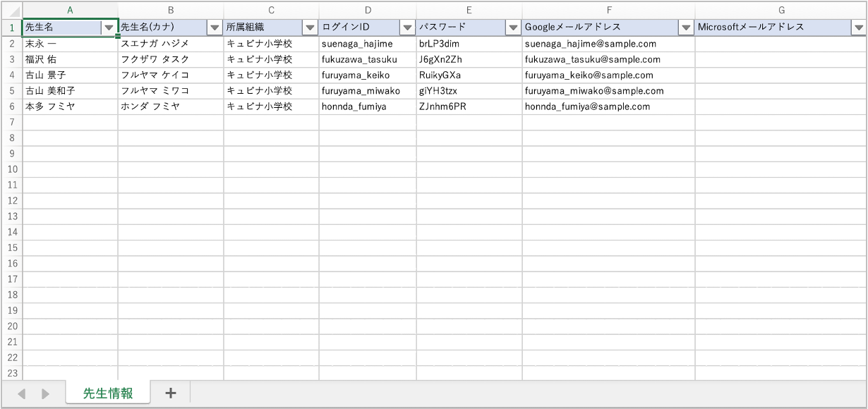
Task: Select the password cell giYH3tzx
Action: [x=469, y=91]
